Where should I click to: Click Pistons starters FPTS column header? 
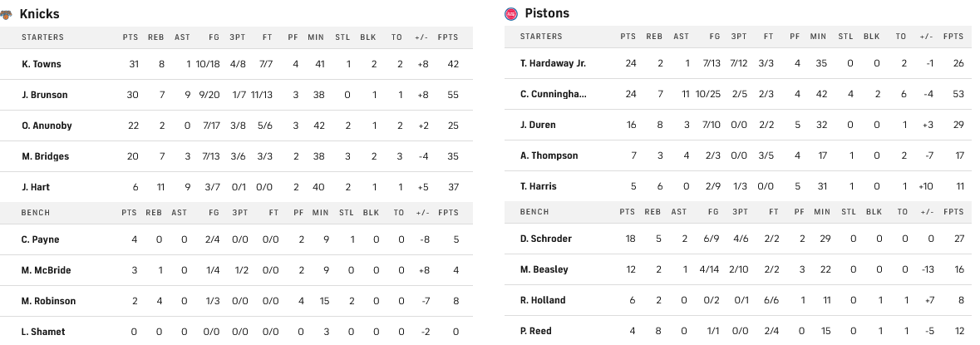point(953,37)
